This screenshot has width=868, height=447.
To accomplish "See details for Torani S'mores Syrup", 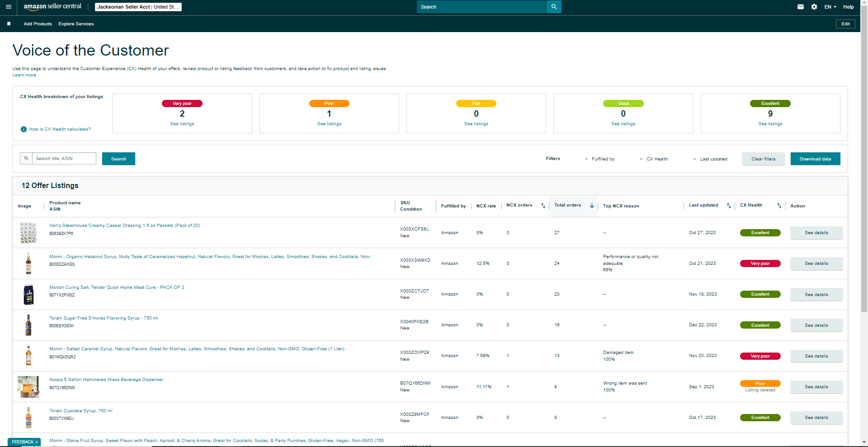I will (x=816, y=325).
